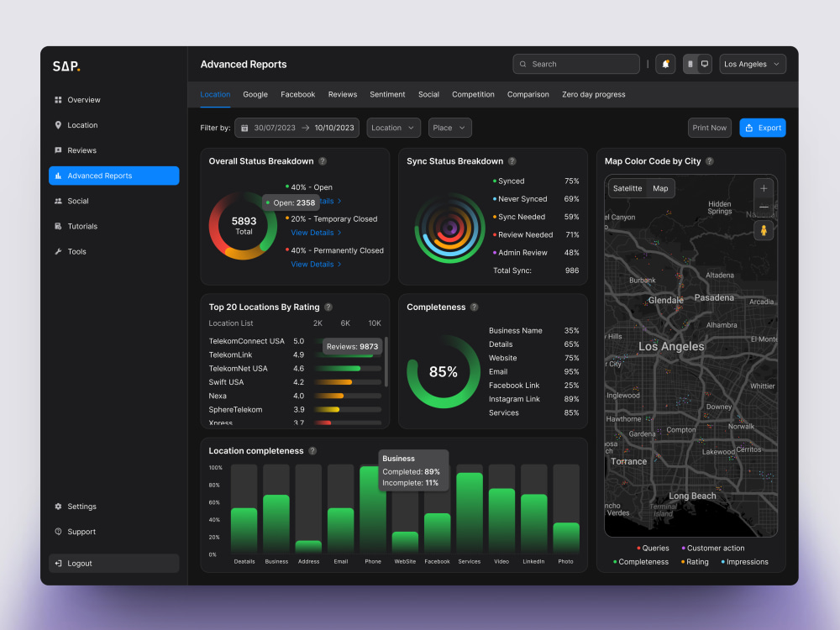View Details for Temporary Closed

(316, 233)
